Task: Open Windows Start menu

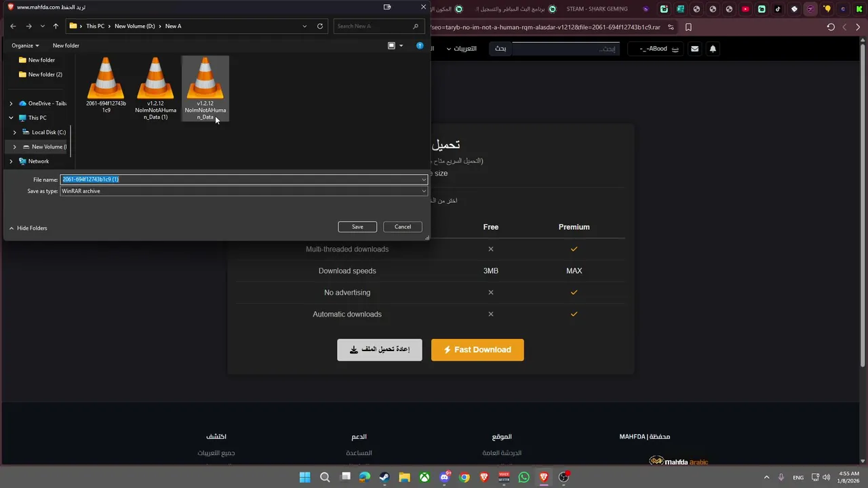Action: pos(305,477)
